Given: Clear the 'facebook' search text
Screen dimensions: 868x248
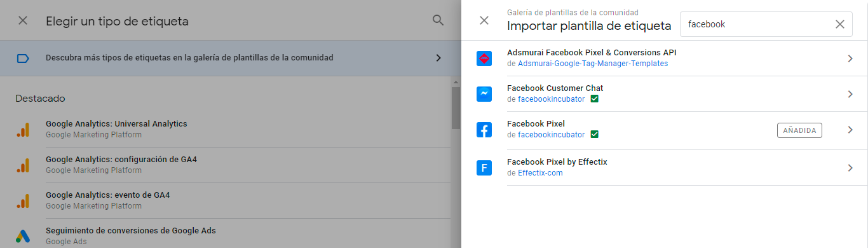Looking at the screenshot, I should pyautogui.click(x=840, y=24).
